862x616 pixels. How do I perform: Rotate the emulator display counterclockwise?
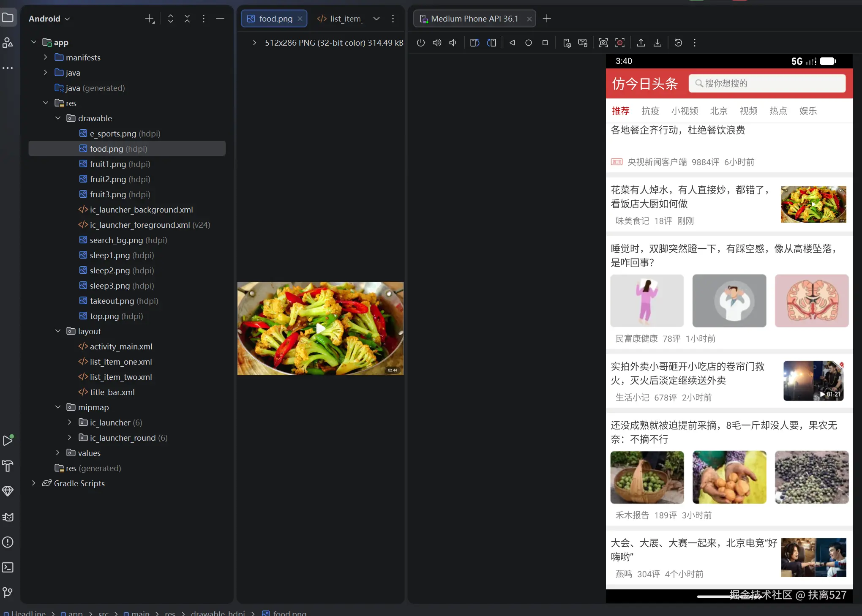pyautogui.click(x=475, y=43)
